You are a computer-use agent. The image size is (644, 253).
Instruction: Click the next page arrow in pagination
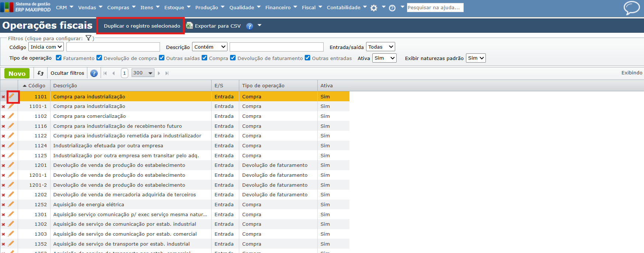pyautogui.click(x=159, y=73)
